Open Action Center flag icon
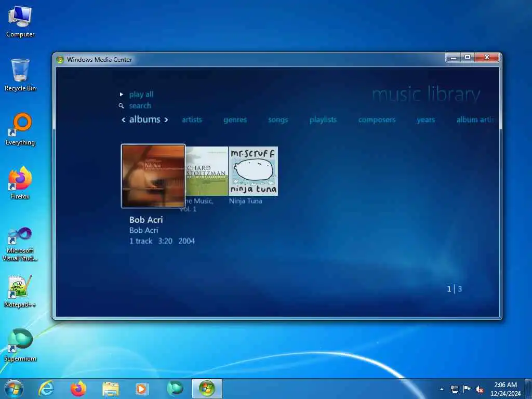 [x=467, y=389]
